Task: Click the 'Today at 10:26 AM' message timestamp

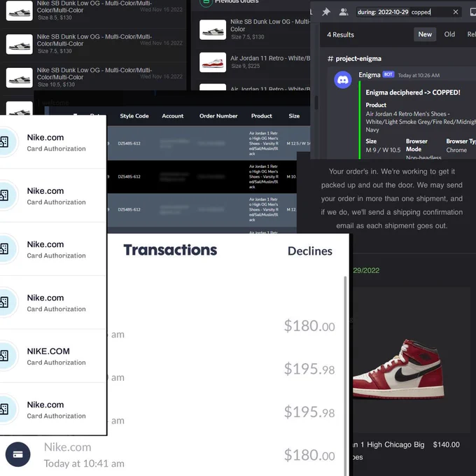Action: pos(419,76)
